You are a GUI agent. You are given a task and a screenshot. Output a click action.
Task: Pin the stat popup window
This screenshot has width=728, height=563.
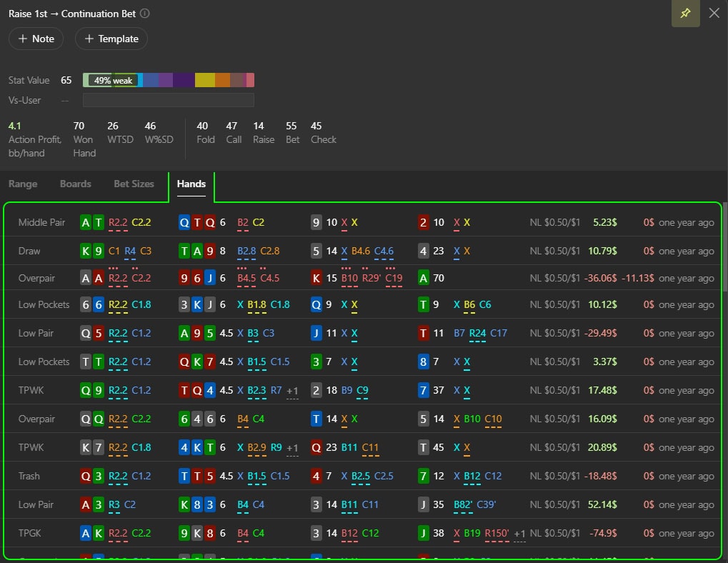[685, 14]
